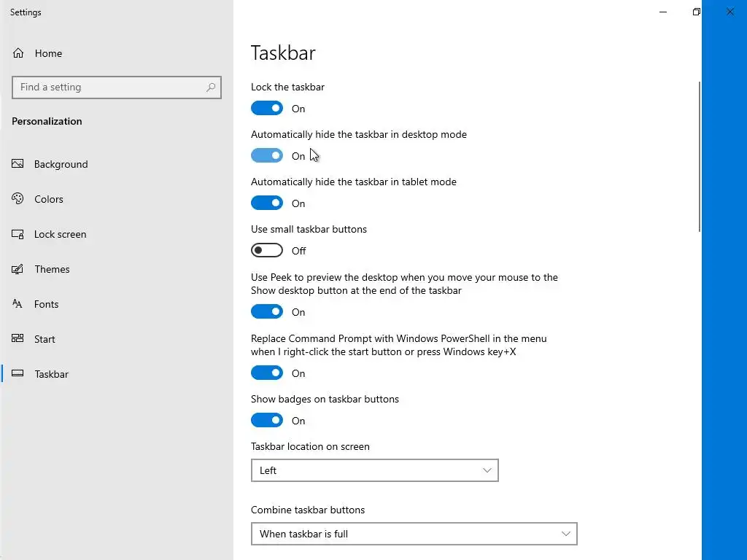Click the Themes icon
Image resolution: width=747 pixels, height=560 pixels.
click(x=18, y=269)
